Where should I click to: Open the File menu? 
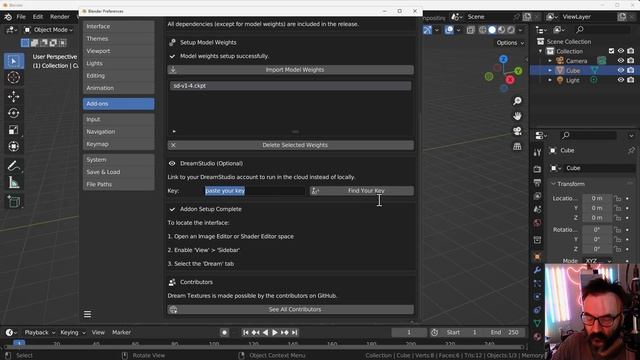[x=21, y=17]
